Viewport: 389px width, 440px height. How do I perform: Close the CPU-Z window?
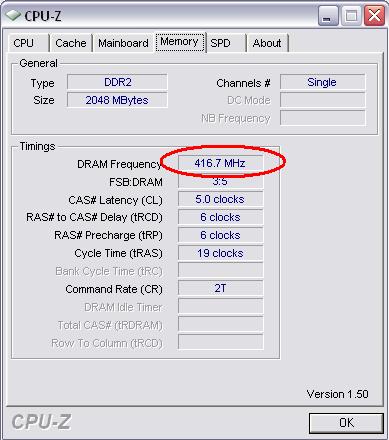(374, 16)
